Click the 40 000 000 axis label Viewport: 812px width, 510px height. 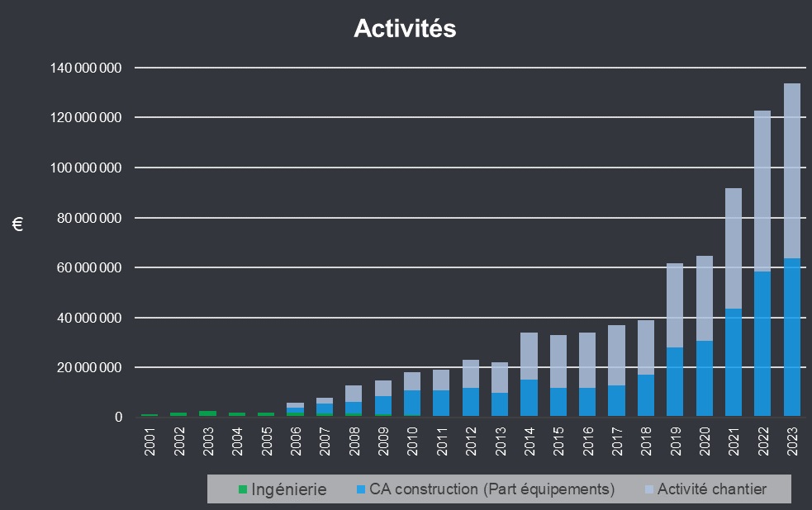tap(89, 318)
